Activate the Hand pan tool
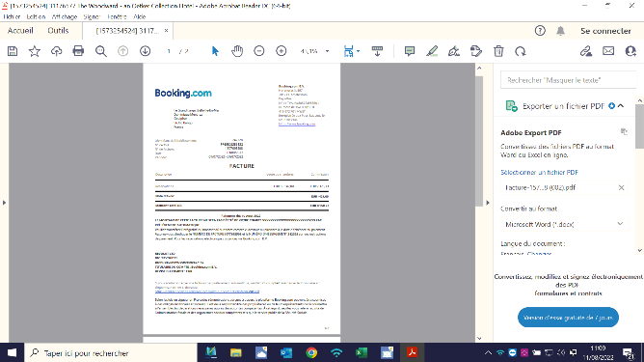Viewport: 644px width, 362px height. pos(237,51)
